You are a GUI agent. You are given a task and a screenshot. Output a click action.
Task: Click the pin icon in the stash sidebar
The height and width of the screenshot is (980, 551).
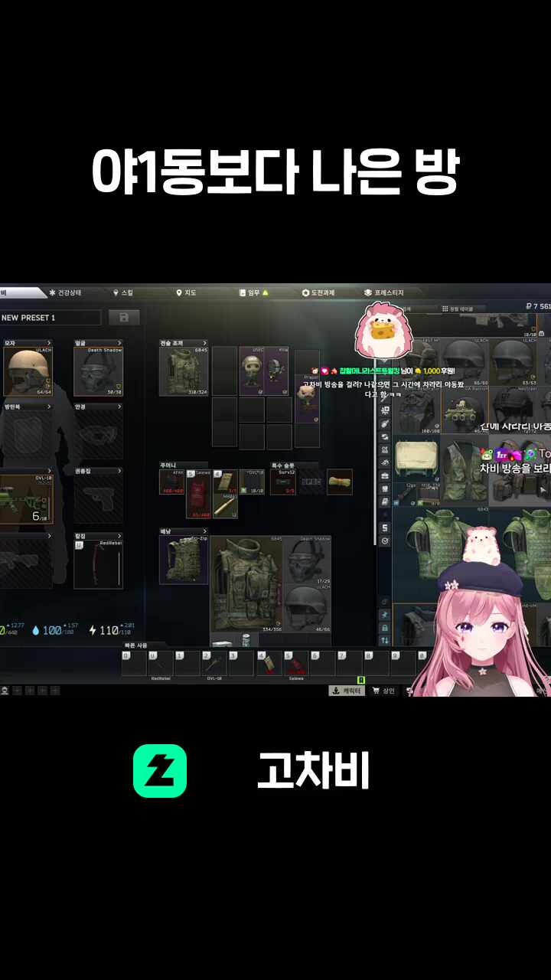point(385,614)
